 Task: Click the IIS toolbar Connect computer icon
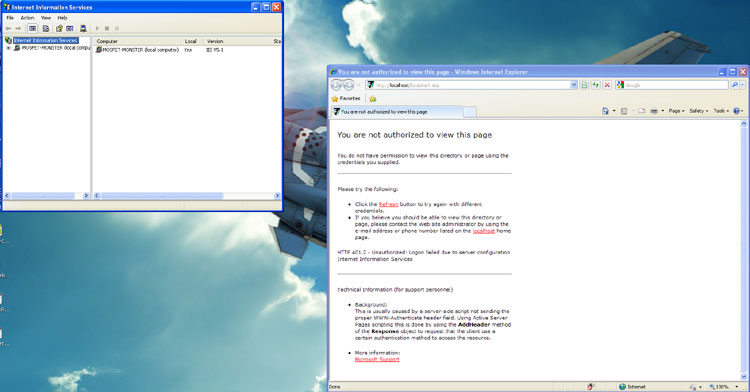[83, 29]
